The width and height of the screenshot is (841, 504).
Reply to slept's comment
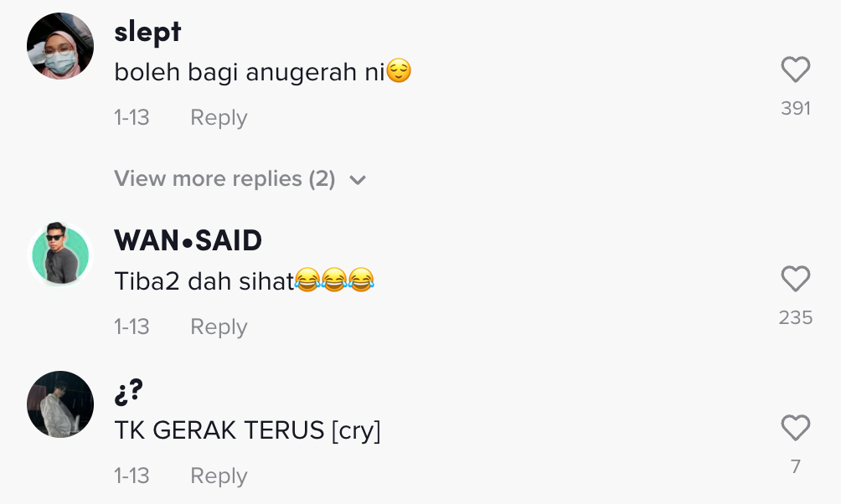coord(219,117)
